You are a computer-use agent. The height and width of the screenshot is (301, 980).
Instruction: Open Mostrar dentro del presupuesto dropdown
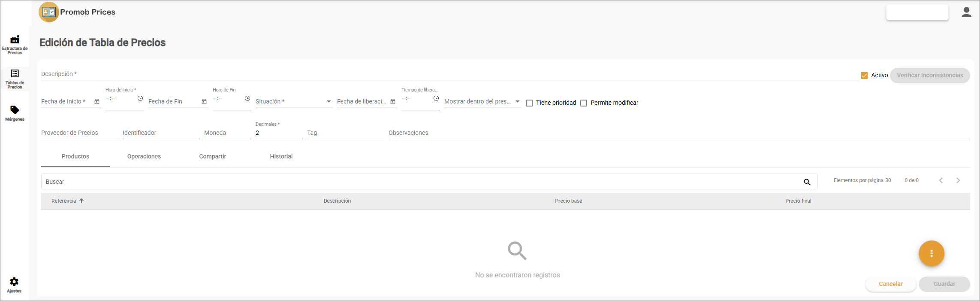coord(518,102)
